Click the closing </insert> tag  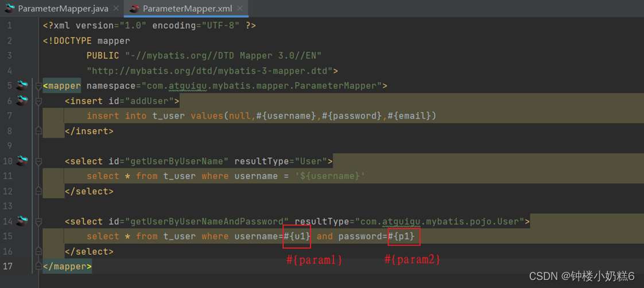89,131
